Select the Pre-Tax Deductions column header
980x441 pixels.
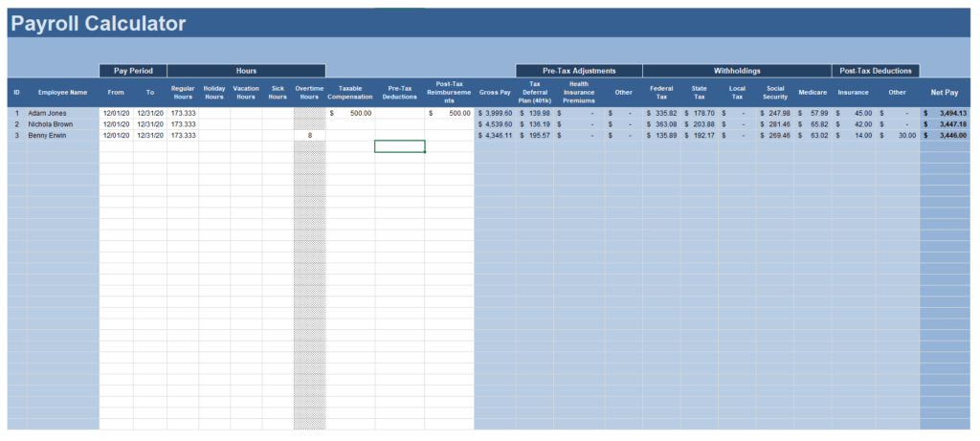[399, 93]
